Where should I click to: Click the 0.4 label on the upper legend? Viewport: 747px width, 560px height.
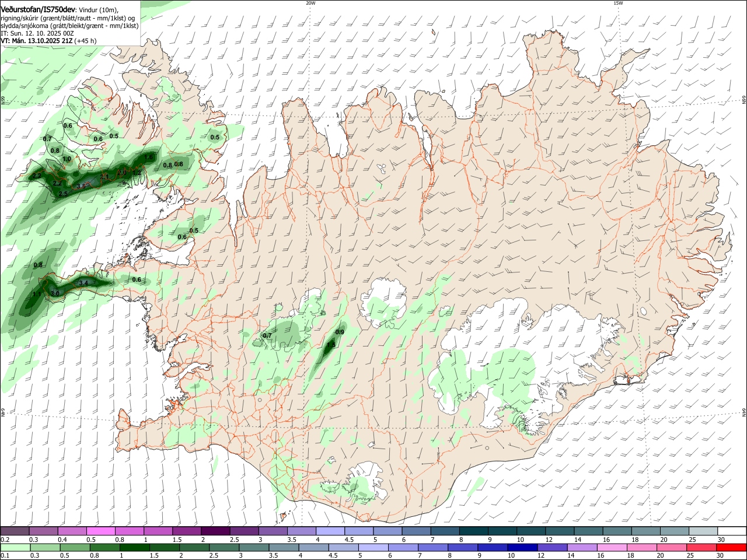[x=62, y=540]
